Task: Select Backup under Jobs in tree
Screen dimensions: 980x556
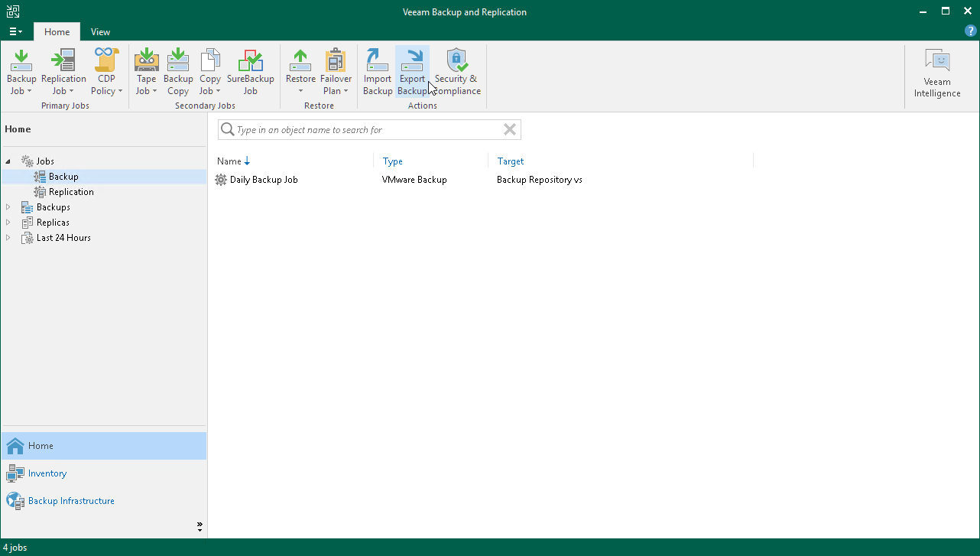Action: click(x=63, y=177)
